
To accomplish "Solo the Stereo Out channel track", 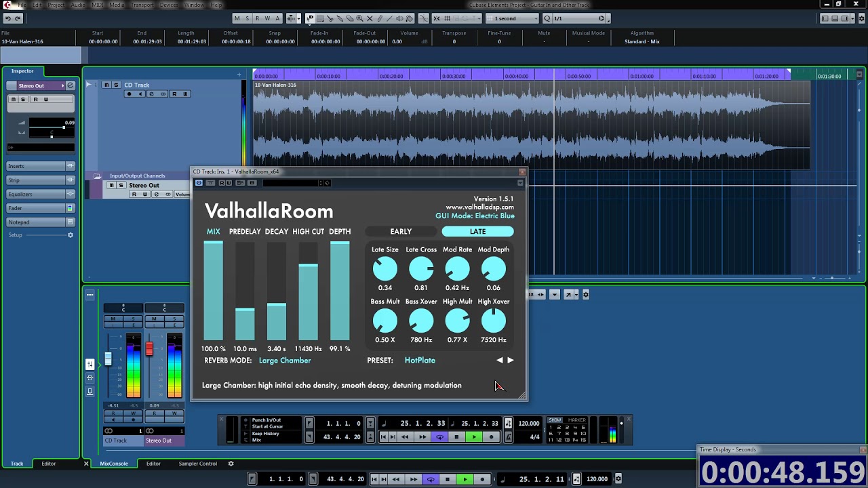I will [121, 185].
